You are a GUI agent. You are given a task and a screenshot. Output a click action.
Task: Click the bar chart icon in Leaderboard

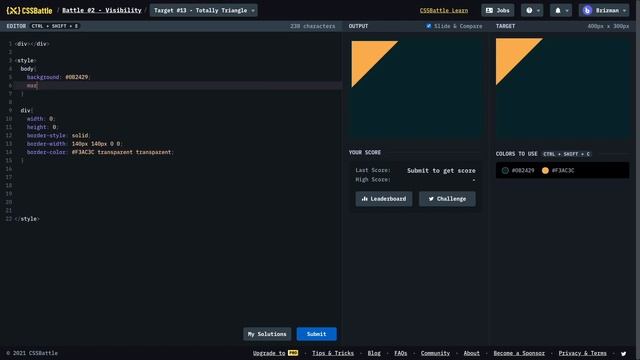364,199
